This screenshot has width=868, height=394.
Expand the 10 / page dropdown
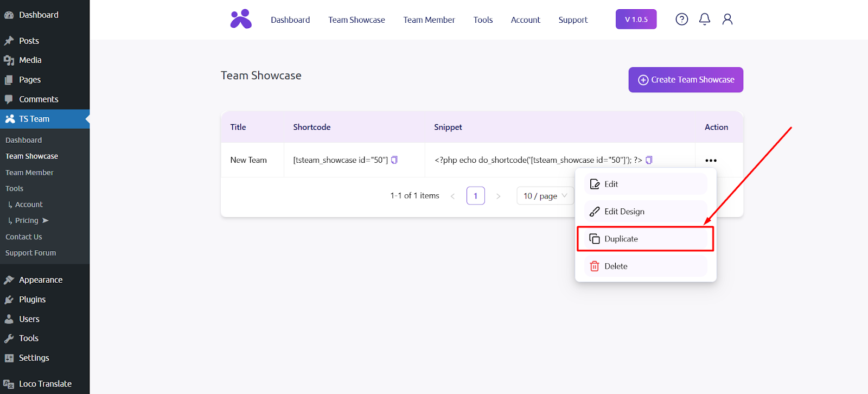[x=545, y=196]
